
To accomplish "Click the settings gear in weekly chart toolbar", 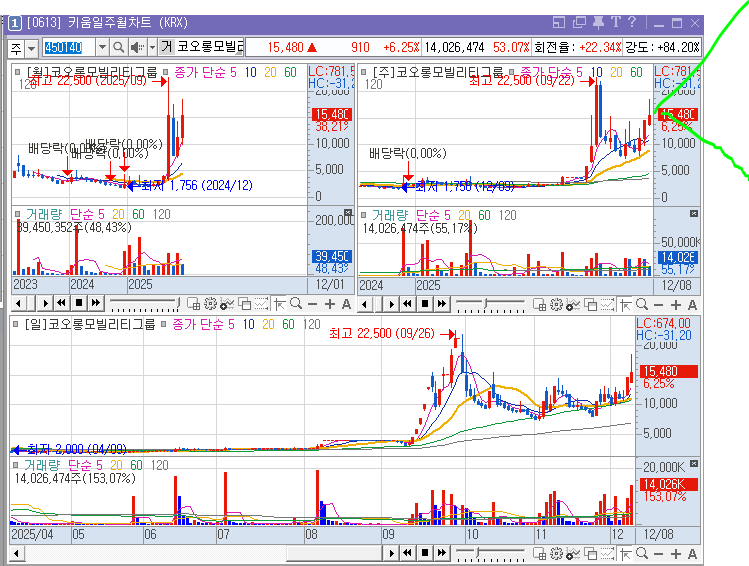I will point(556,304).
